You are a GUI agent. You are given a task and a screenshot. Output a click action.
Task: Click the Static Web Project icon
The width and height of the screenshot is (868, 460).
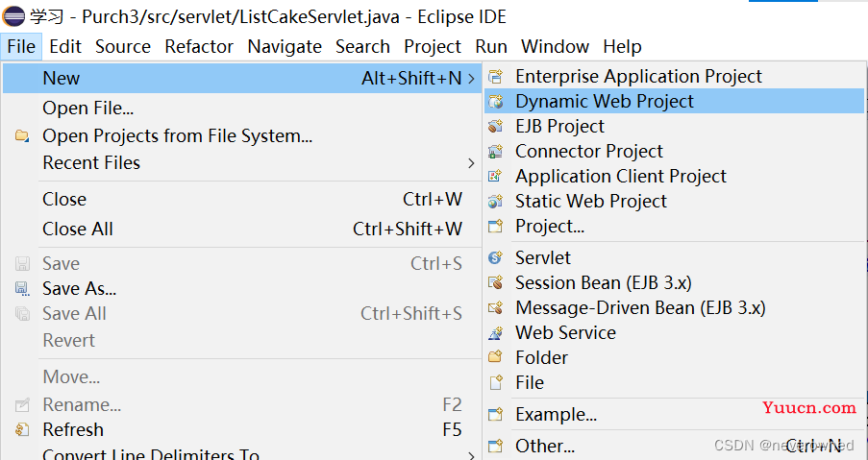coord(495,202)
